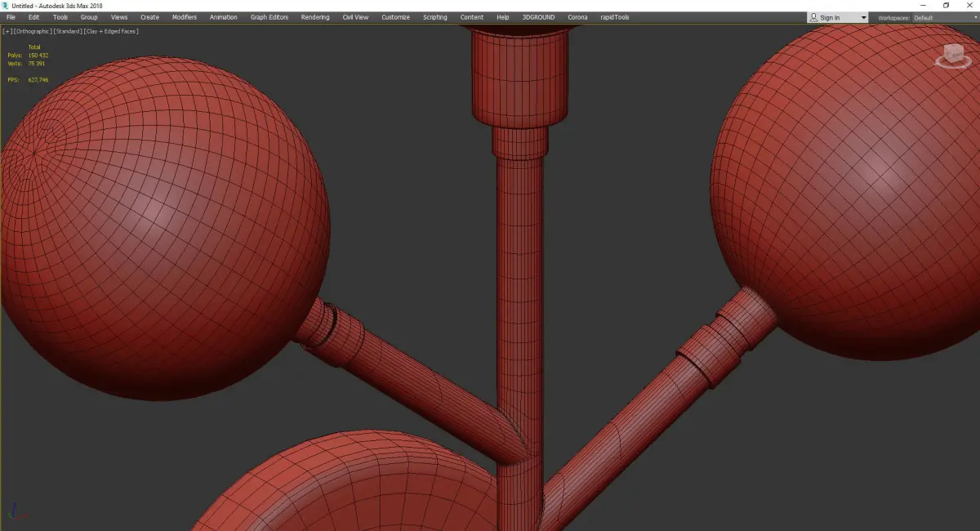This screenshot has width=980, height=531.
Task: Click the Clay + Edged Faces label
Action: 111,31
